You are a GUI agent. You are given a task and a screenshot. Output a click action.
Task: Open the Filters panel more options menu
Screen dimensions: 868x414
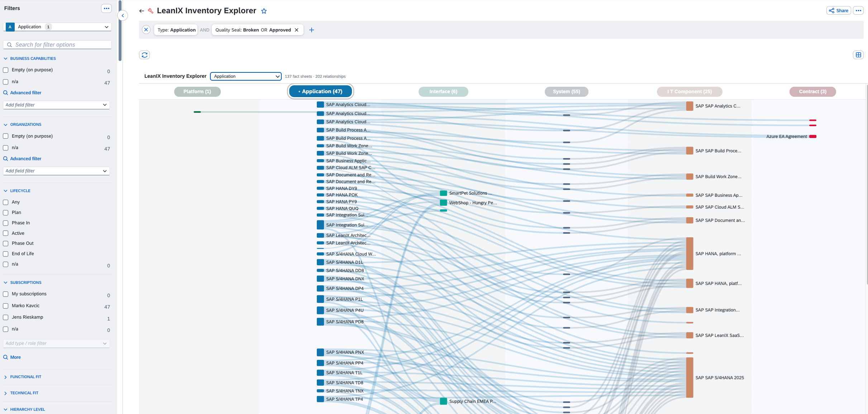tap(106, 8)
